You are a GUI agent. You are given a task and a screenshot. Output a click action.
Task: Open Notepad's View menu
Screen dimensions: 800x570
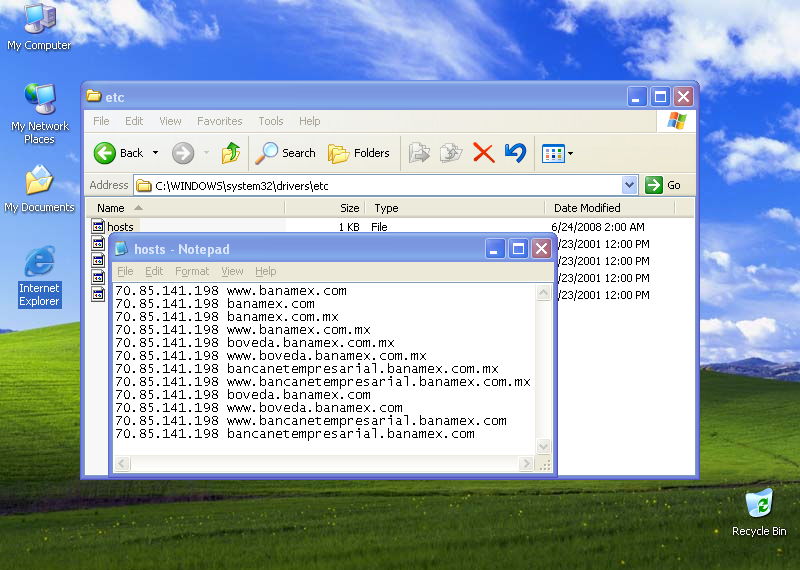(232, 271)
